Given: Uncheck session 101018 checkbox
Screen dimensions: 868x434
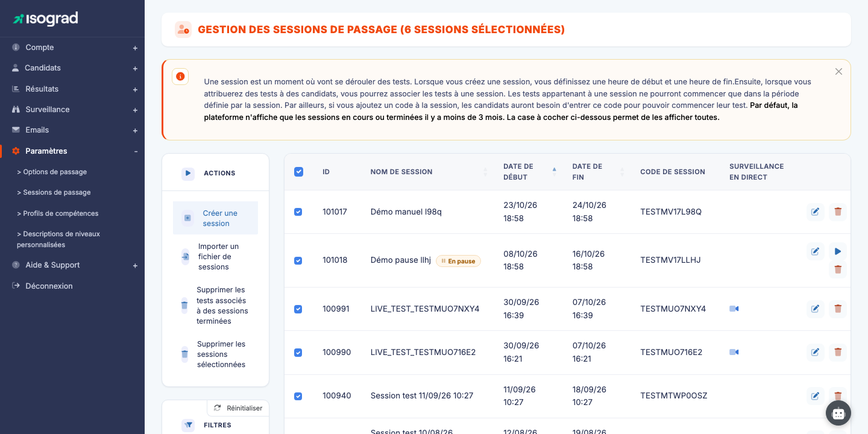Looking at the screenshot, I should (x=298, y=261).
